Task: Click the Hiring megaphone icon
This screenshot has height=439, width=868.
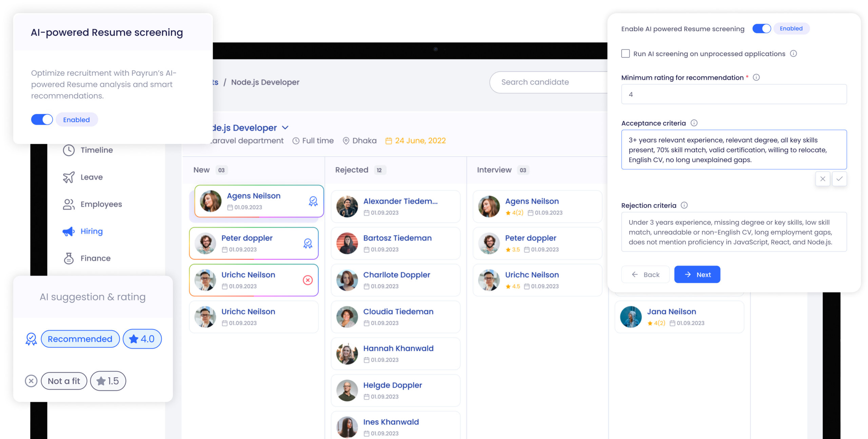Action: tap(69, 232)
